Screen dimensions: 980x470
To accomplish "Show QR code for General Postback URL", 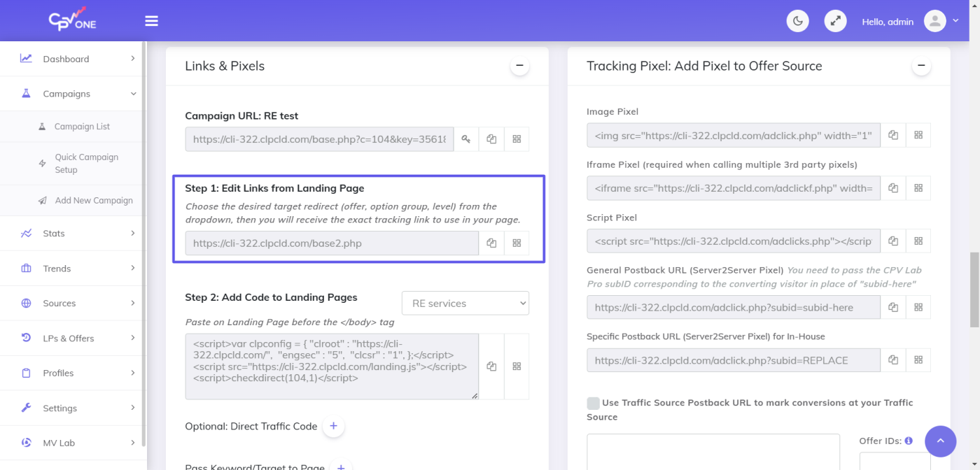I will 918,307.
